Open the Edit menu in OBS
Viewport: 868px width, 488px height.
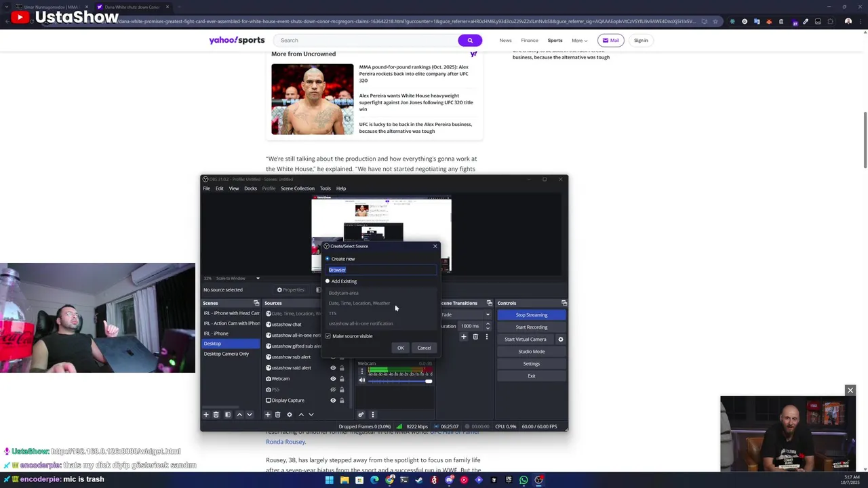tap(220, 188)
